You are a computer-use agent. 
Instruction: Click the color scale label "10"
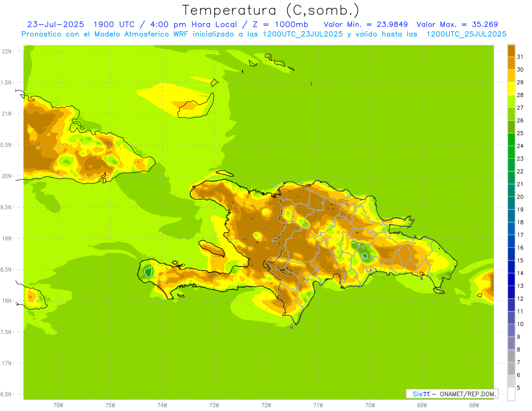coord(520,324)
